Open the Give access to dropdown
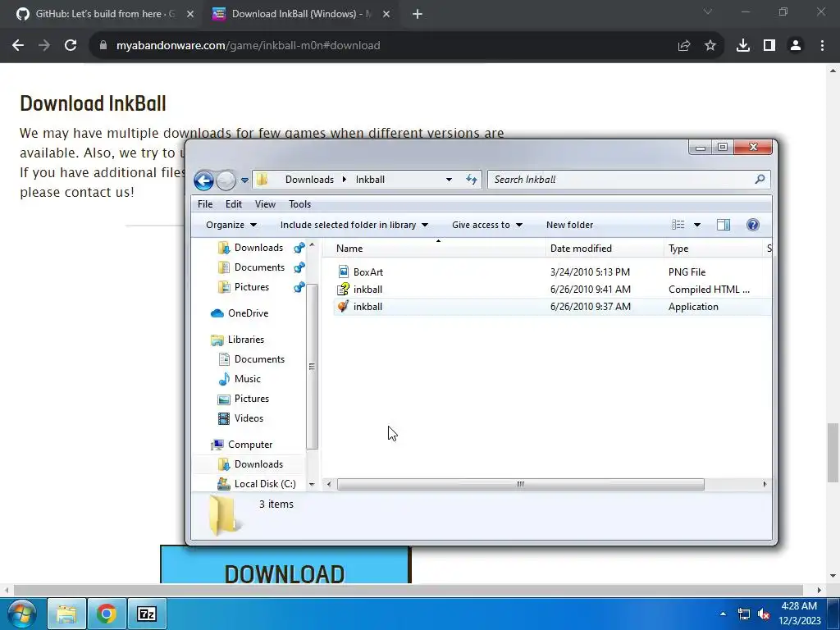 point(487,225)
